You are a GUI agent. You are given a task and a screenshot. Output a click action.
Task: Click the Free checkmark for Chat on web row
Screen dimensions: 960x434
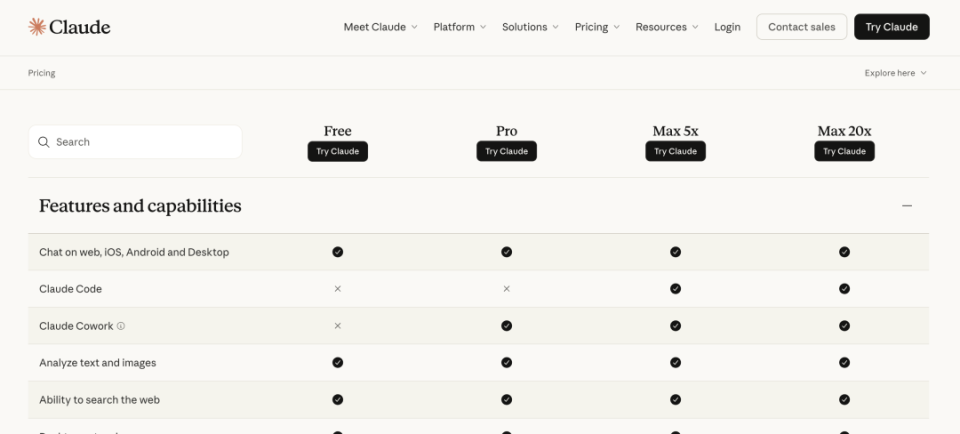click(x=337, y=252)
